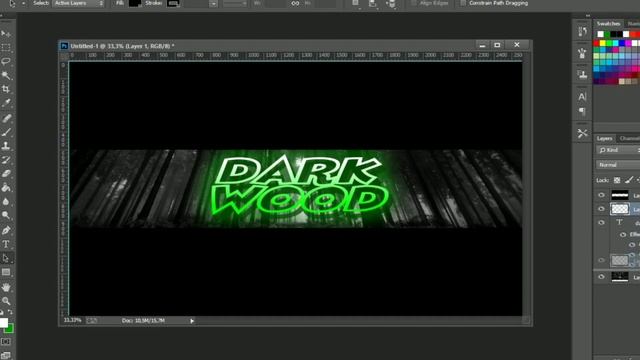Collapse the right panel dock

tap(588, 16)
